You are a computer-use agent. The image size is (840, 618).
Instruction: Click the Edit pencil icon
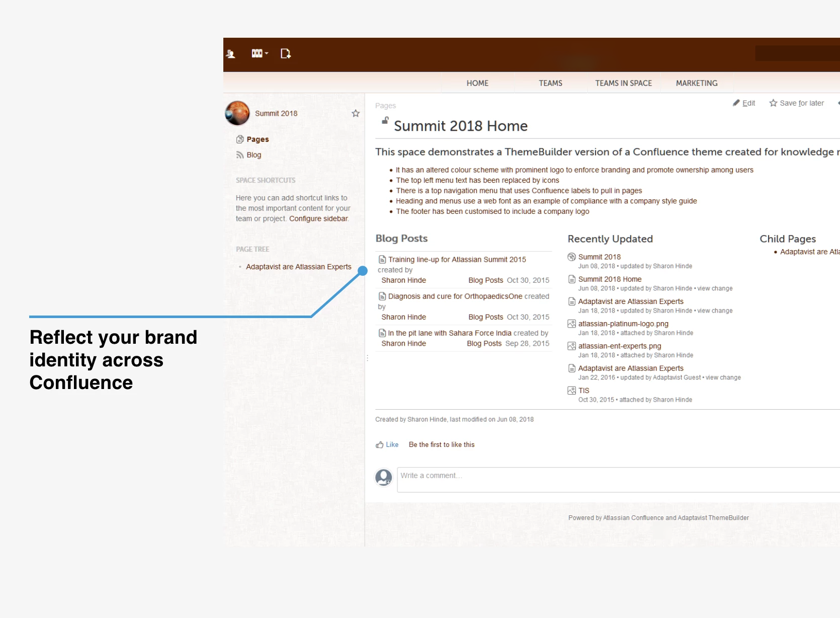pyautogui.click(x=736, y=103)
